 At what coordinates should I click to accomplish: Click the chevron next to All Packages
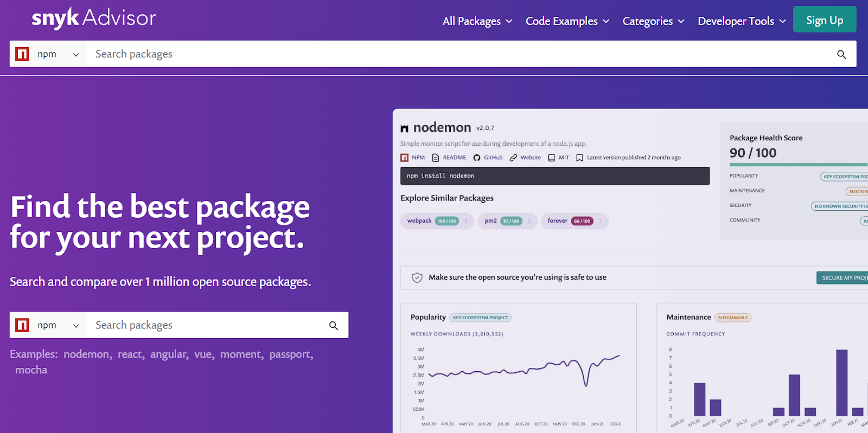(509, 22)
